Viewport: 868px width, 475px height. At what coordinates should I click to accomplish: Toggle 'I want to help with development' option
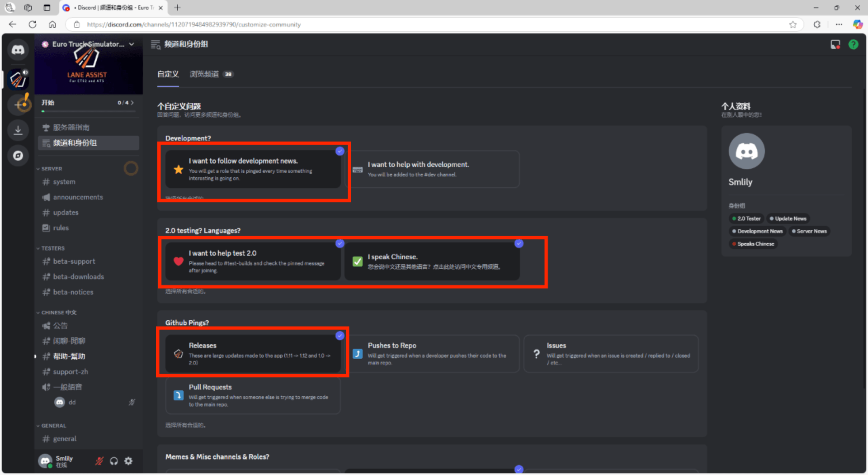[432, 169]
